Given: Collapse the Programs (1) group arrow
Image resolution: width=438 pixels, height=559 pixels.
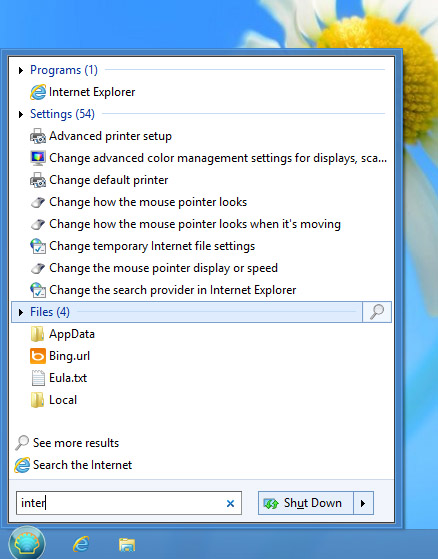Looking at the screenshot, I should coord(21,71).
